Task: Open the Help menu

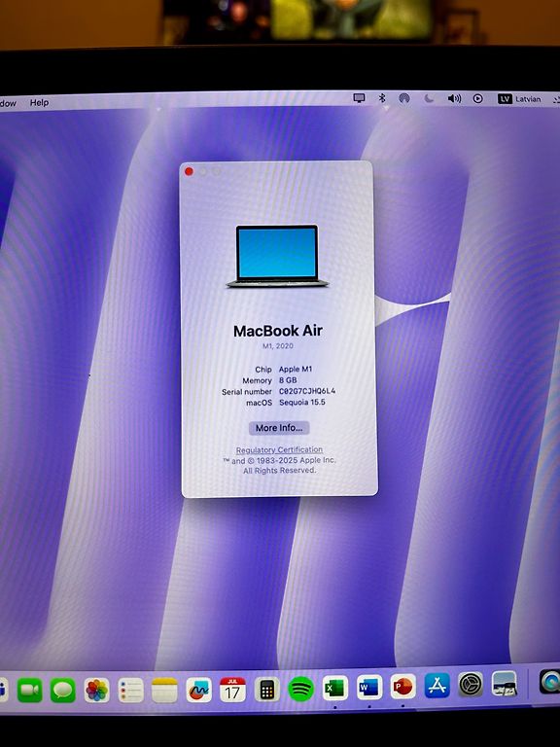Action: pos(39,102)
